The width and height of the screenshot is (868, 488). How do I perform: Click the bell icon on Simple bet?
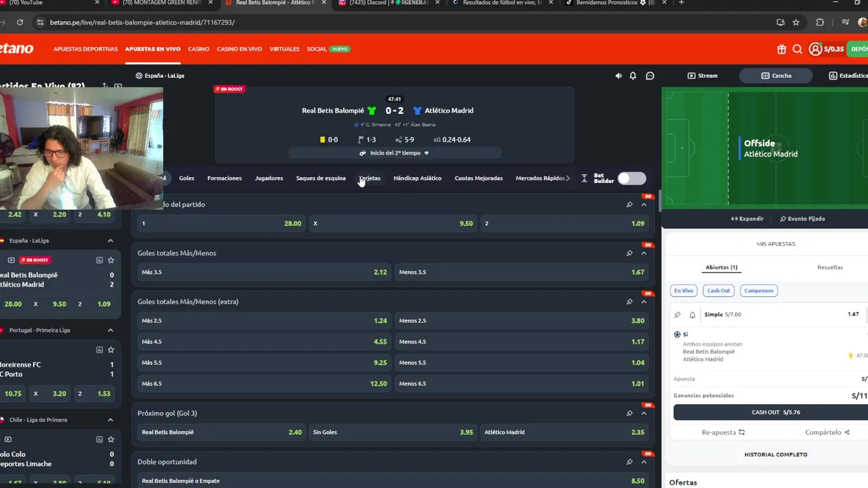click(692, 314)
